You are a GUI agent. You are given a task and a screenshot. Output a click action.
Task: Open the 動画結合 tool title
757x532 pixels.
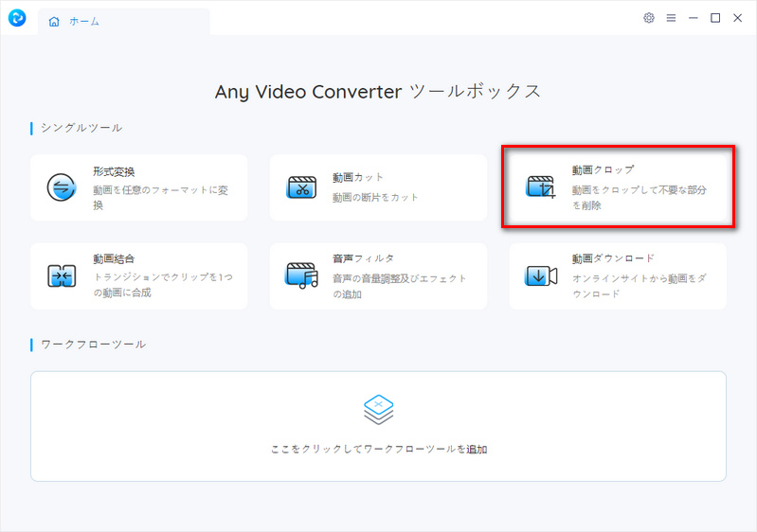[114, 258]
